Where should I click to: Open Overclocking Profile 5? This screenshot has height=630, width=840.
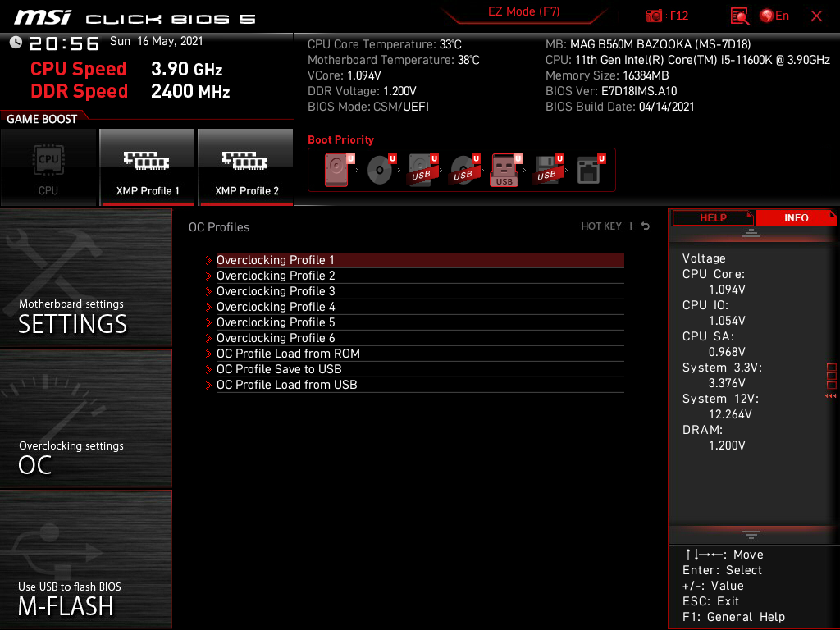tap(420, 322)
